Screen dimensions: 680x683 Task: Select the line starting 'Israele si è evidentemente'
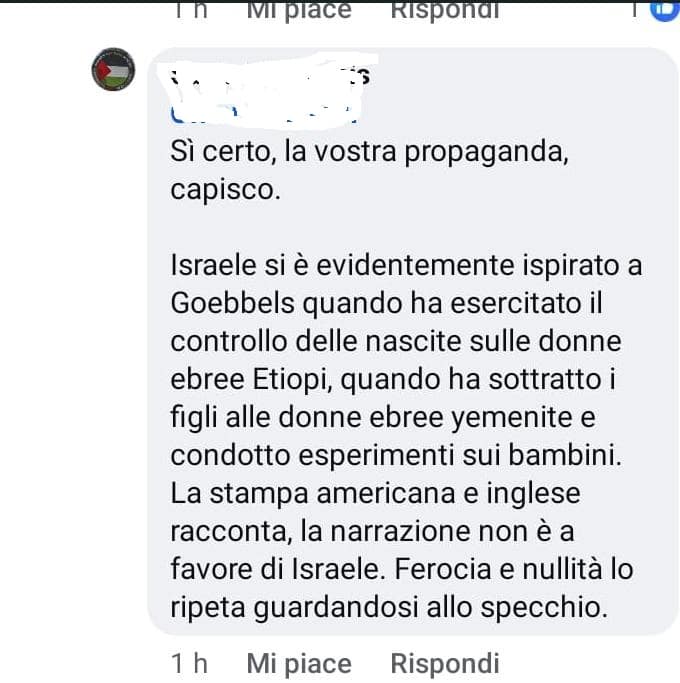tap(406, 265)
